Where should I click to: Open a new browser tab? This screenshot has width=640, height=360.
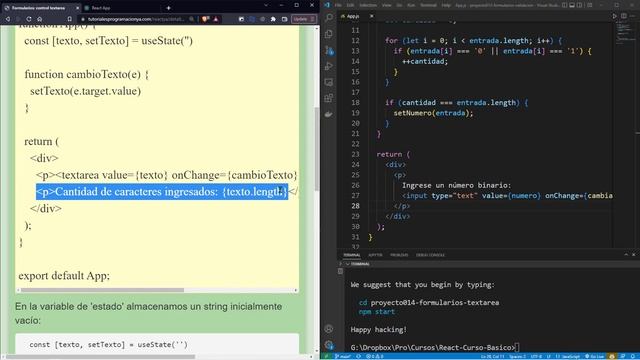pos(168,8)
